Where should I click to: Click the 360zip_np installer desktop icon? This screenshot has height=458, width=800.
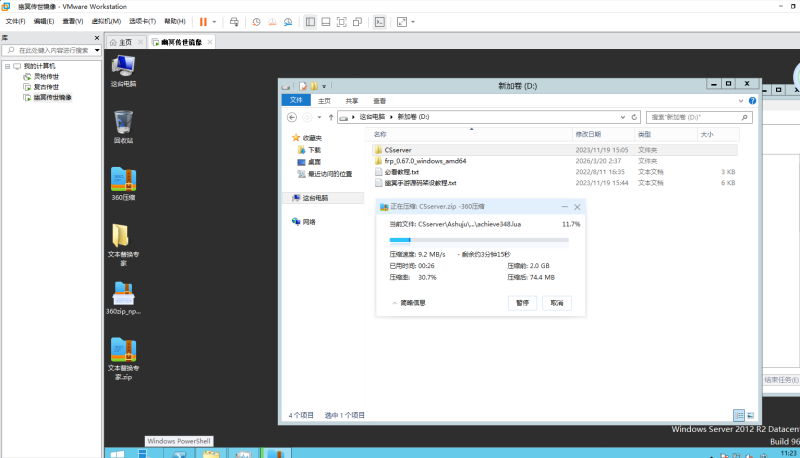(x=123, y=298)
